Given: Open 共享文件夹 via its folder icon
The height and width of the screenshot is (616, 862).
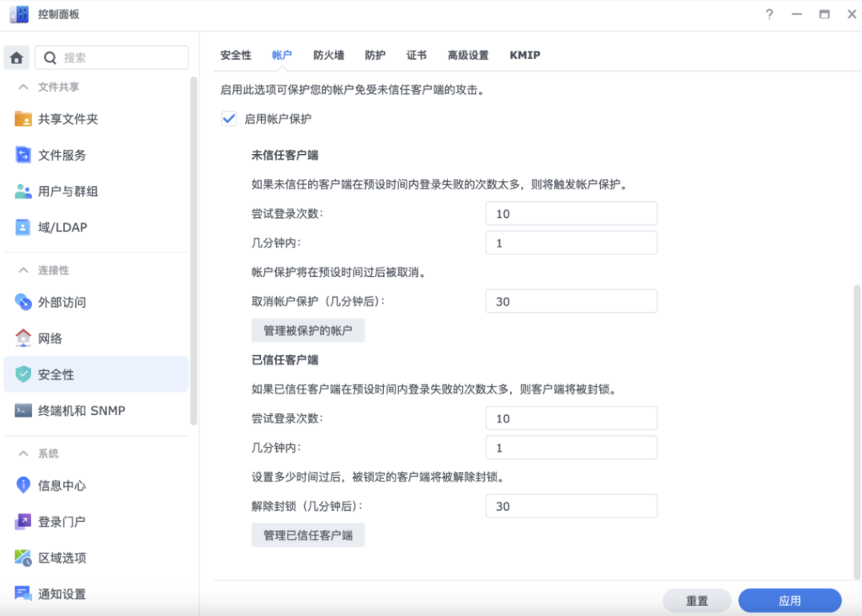Looking at the screenshot, I should [x=24, y=119].
